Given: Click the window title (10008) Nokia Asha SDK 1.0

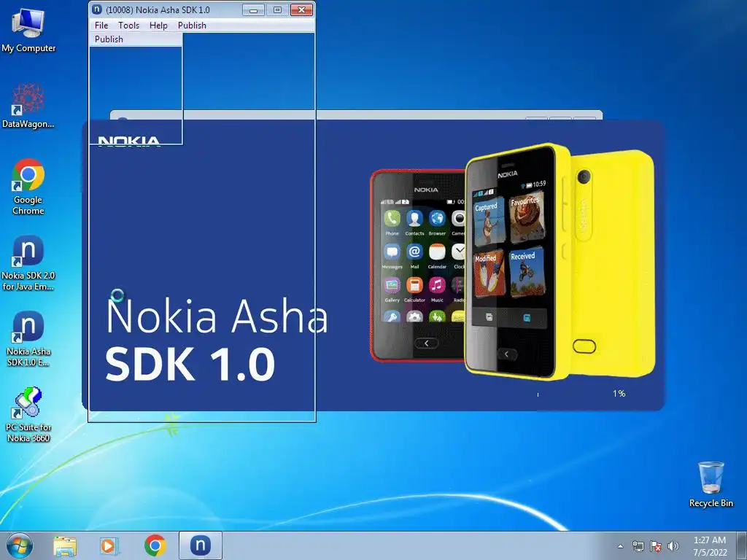Looking at the screenshot, I should point(158,9).
